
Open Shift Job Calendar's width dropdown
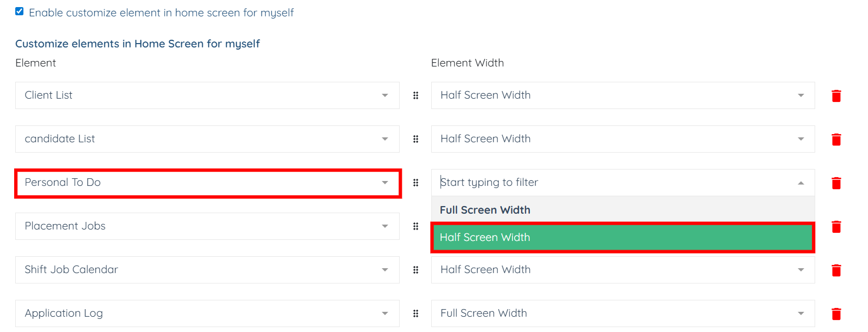622,270
